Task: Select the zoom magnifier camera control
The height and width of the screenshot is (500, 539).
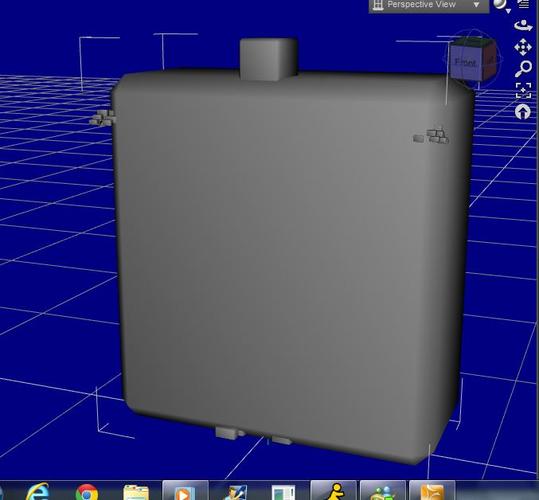Action: [523, 69]
